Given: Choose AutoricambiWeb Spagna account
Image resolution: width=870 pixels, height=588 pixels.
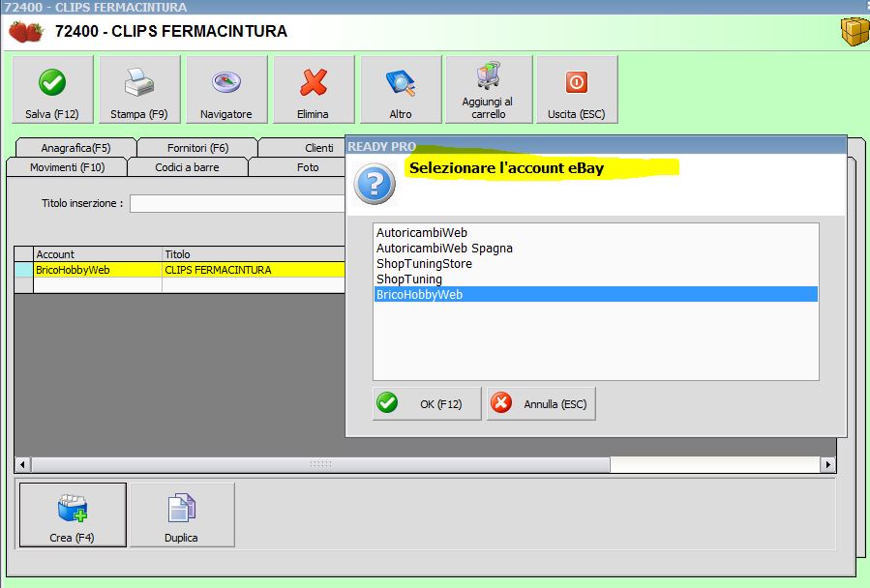Looking at the screenshot, I should pyautogui.click(x=595, y=248).
